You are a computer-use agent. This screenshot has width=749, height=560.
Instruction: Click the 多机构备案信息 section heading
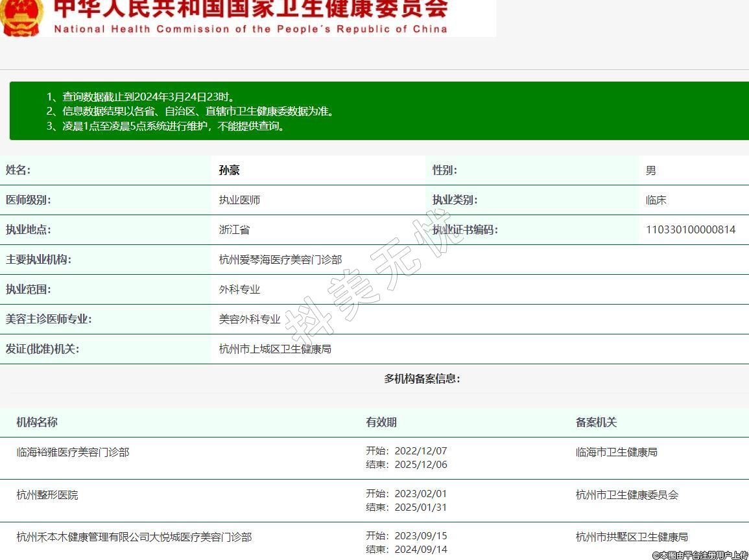point(422,379)
